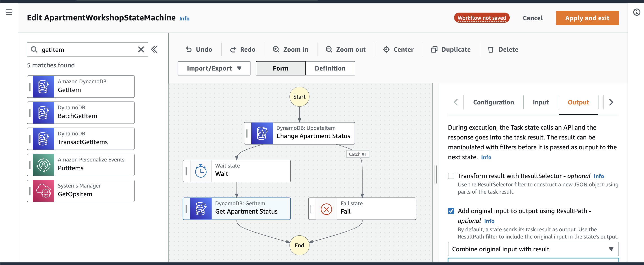Screen dimensions: 644x265
Task: Enable Transform result with ResultSelector checkbox
Action: click(x=451, y=176)
